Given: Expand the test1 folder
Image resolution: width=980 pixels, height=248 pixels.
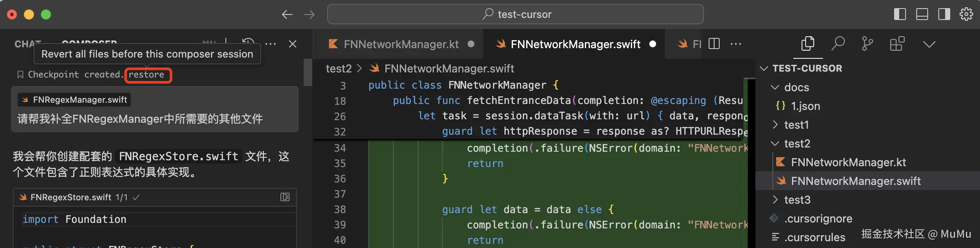Looking at the screenshot, I should coord(796,125).
